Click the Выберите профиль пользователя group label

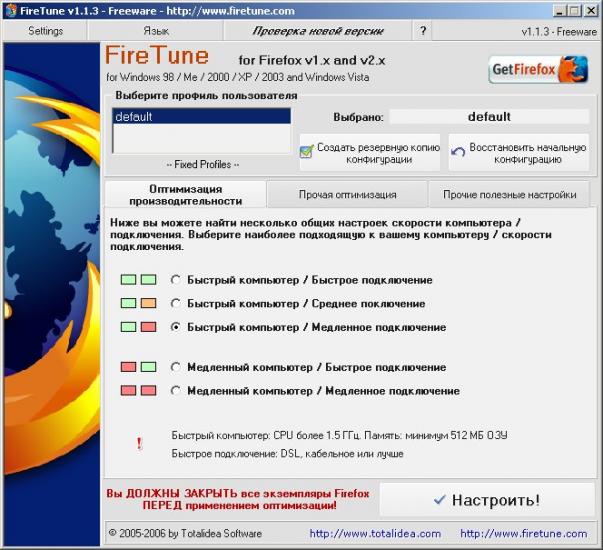click(206, 95)
